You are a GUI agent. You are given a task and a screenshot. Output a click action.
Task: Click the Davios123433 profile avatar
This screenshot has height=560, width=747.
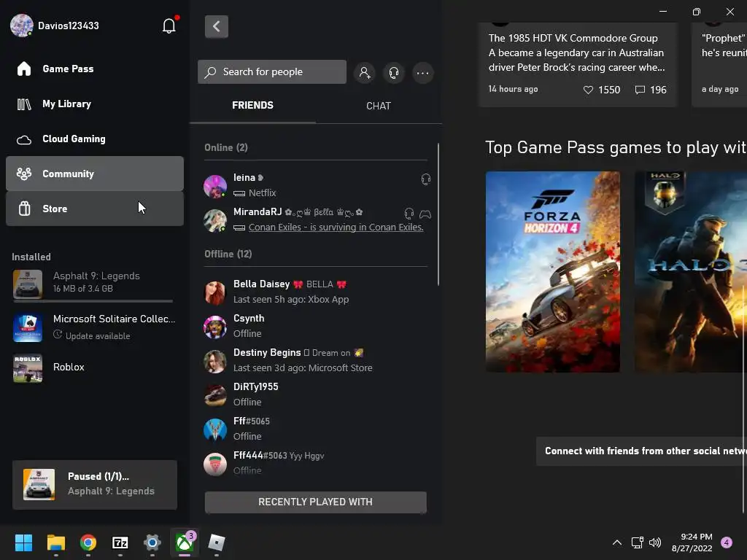tap(21, 26)
